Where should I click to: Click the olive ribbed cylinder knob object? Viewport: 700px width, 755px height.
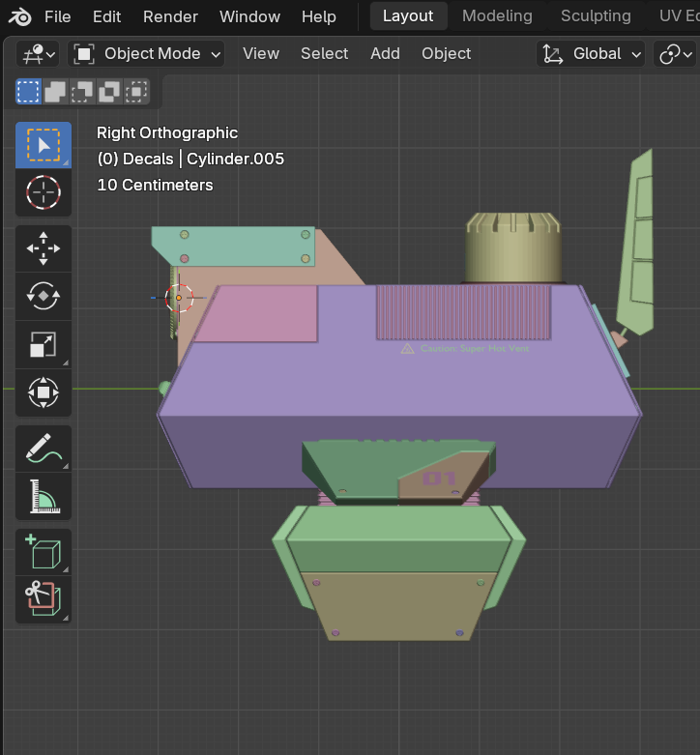(513, 248)
